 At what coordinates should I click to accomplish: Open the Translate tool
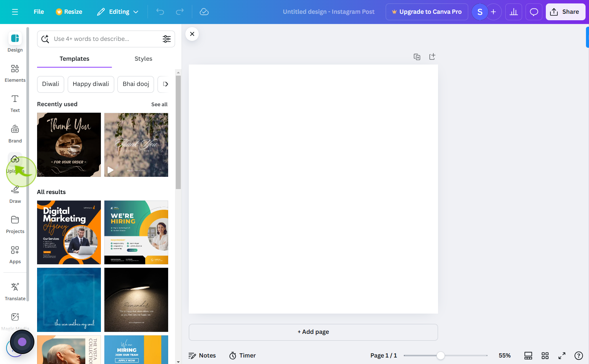point(15,291)
